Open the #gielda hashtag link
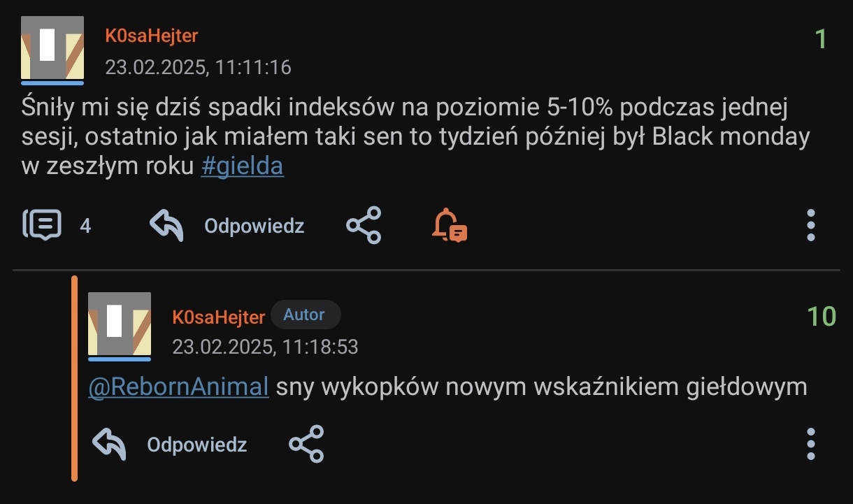Viewport: 853px width, 504px height. pos(242,168)
